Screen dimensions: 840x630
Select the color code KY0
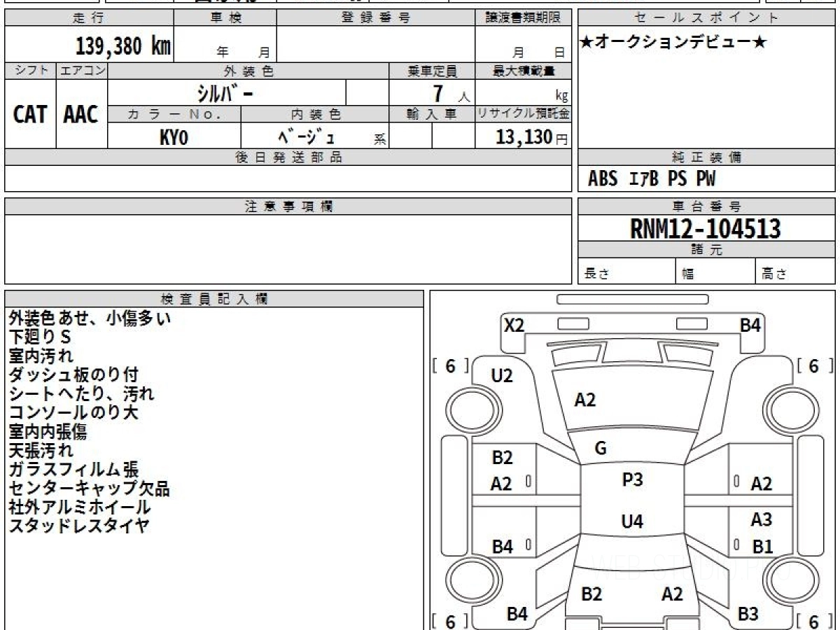click(x=174, y=137)
